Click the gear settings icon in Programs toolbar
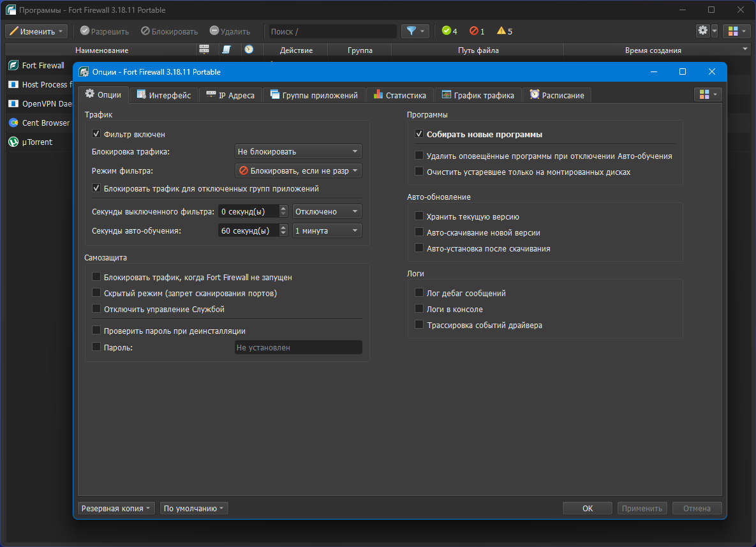Image resolution: width=756 pixels, height=547 pixels. click(x=703, y=31)
